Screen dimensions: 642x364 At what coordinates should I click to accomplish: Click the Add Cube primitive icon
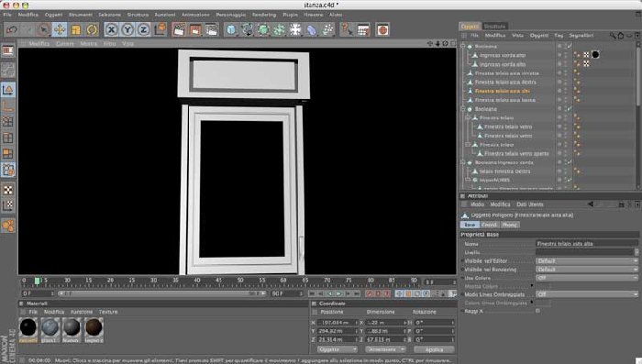(x=231, y=29)
